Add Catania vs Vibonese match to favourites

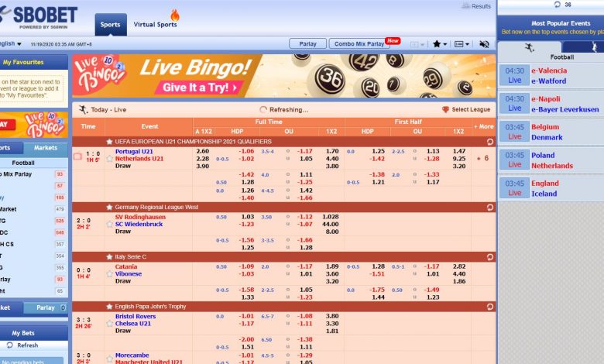(110, 273)
